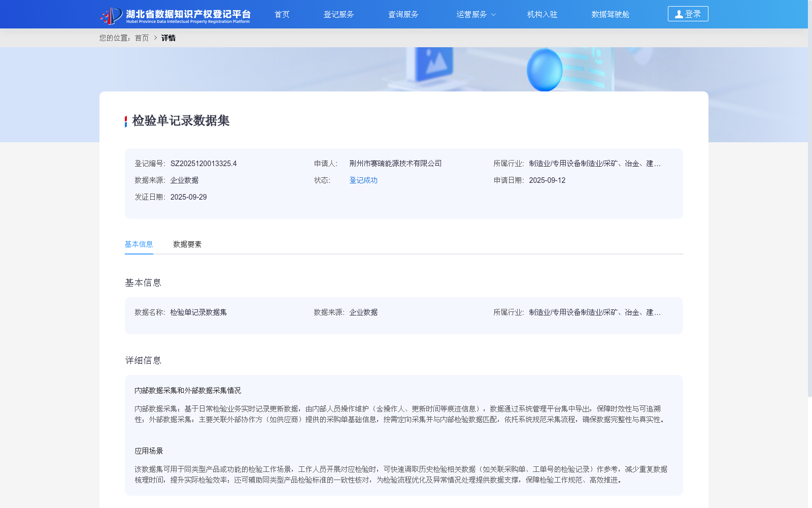Click breadcrumb chevron separator
Screen dimensions: 812x508
[x=155, y=38]
